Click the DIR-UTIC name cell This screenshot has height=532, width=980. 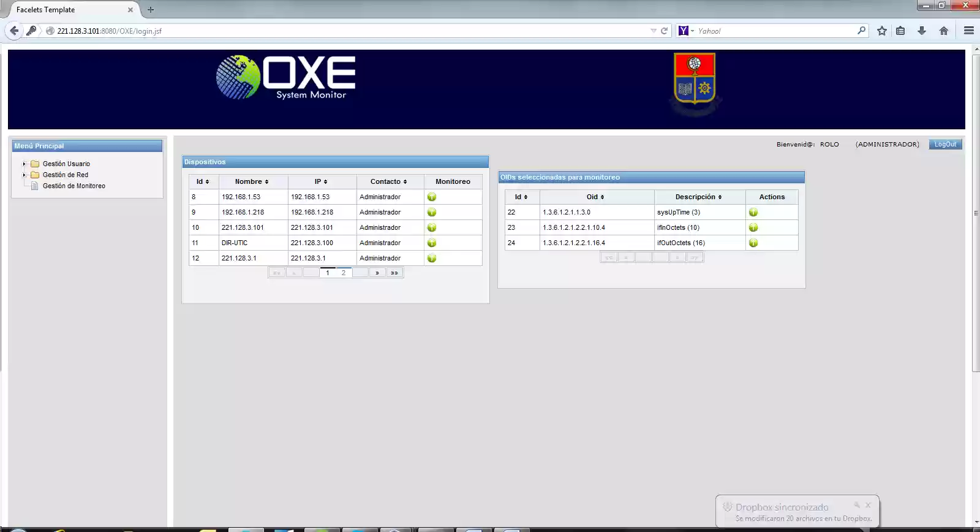point(254,243)
